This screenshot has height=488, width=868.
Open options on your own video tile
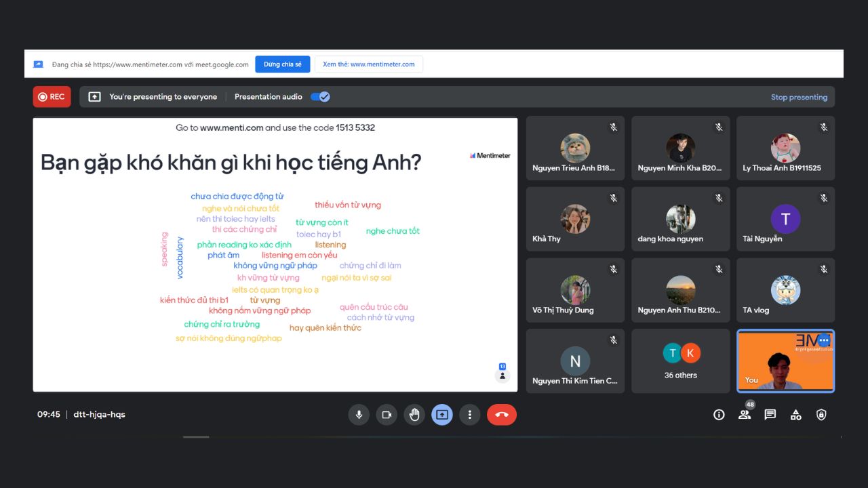[823, 340]
